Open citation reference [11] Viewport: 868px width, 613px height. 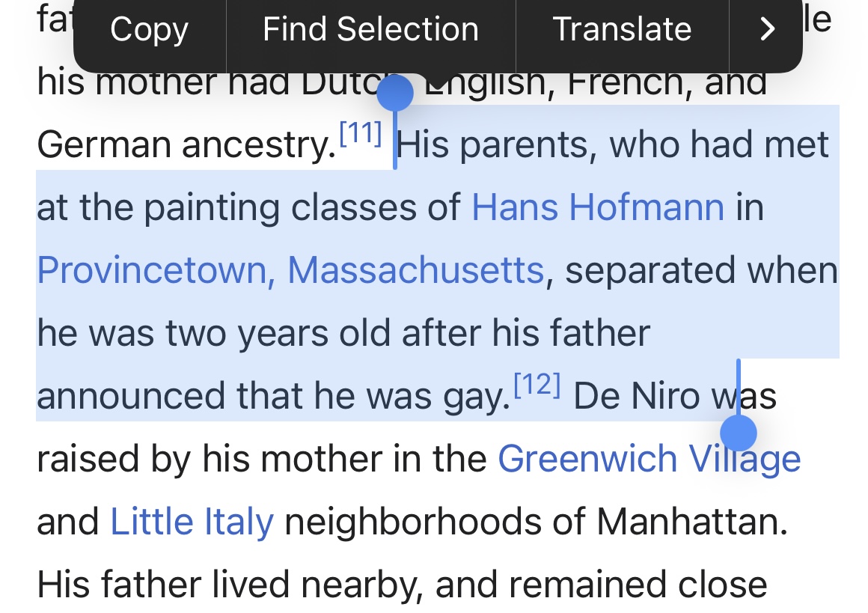[x=361, y=133]
